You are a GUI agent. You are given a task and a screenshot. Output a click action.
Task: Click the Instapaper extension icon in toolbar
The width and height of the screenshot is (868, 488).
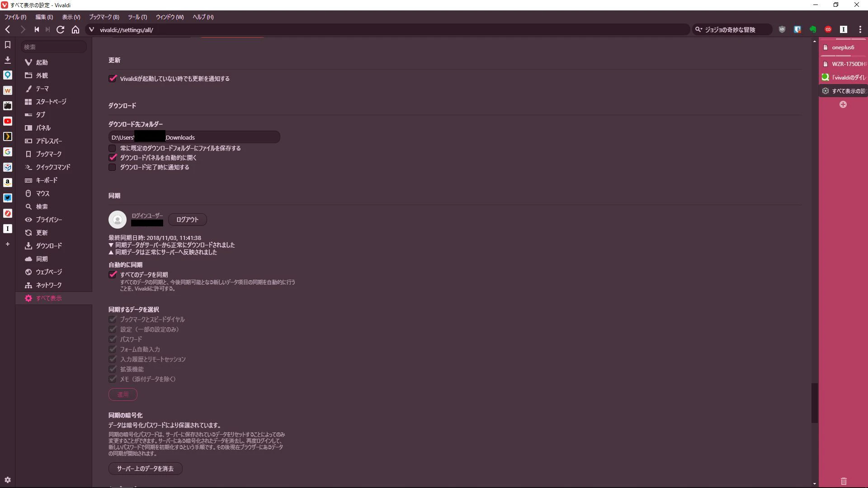pyautogui.click(x=844, y=29)
